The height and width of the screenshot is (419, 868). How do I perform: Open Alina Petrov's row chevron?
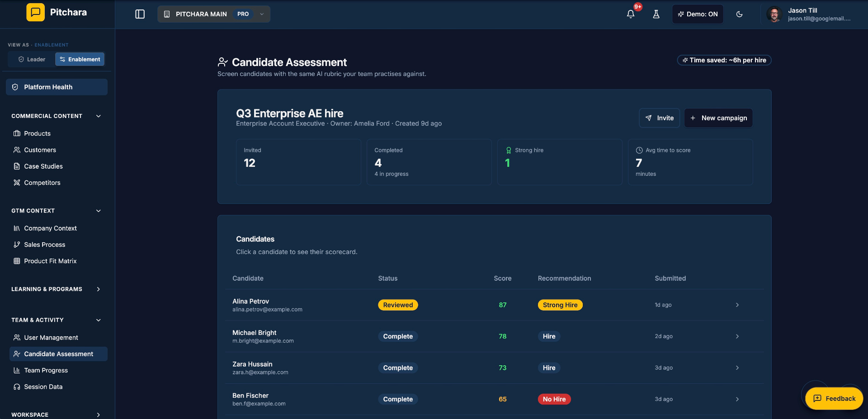737,305
